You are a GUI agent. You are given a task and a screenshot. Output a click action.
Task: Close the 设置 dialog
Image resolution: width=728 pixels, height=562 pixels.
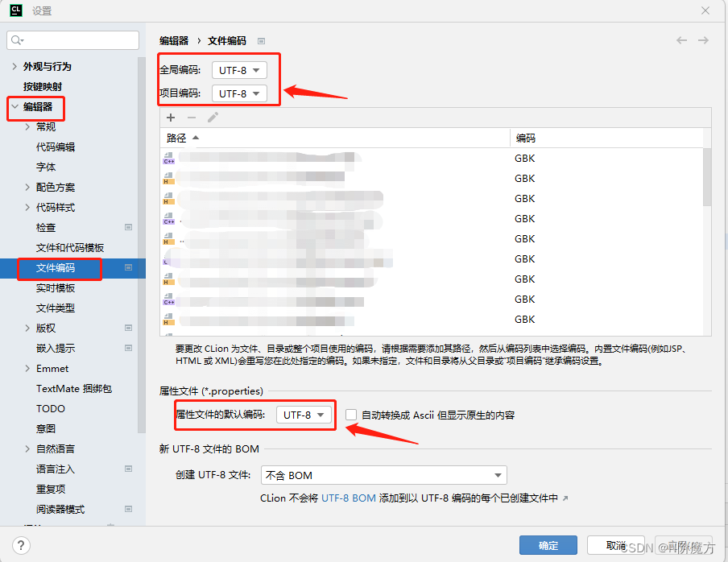point(705,10)
